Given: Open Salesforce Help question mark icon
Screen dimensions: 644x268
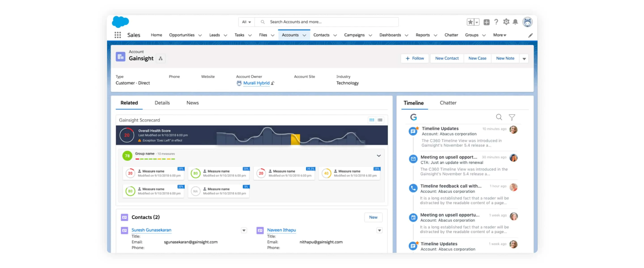Looking at the screenshot, I should 496,22.
